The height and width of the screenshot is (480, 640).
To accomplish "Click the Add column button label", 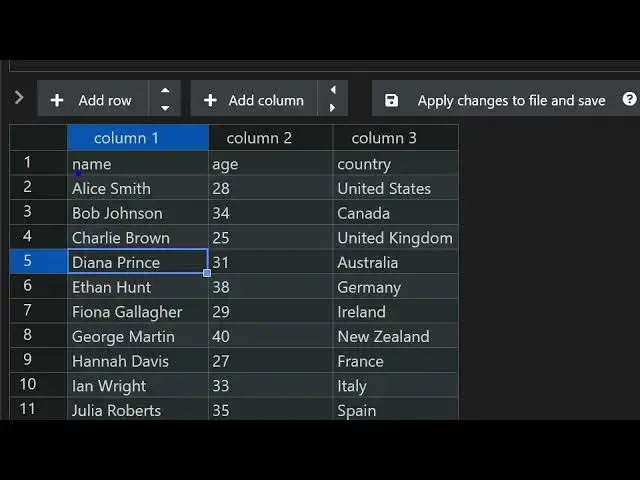I will tap(266, 100).
